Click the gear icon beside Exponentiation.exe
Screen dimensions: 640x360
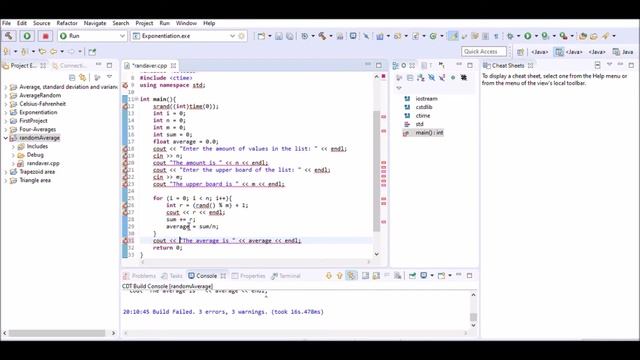(x=242, y=36)
